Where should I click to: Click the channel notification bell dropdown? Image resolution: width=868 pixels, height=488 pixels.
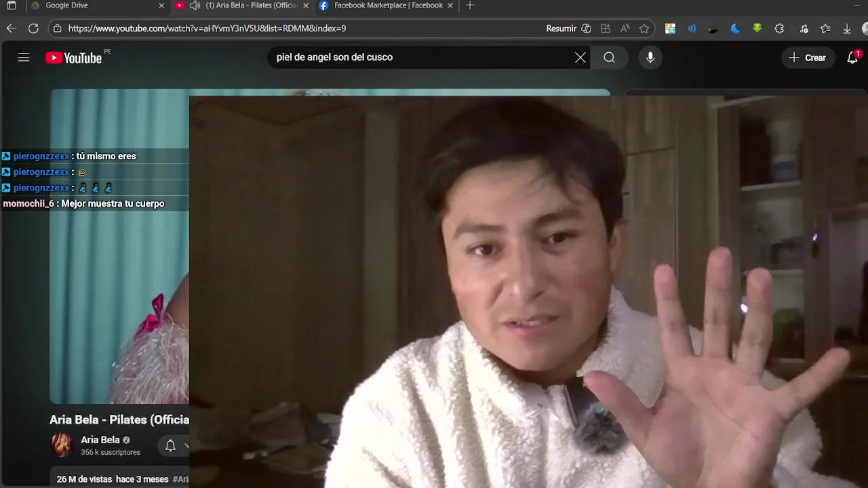(175, 445)
